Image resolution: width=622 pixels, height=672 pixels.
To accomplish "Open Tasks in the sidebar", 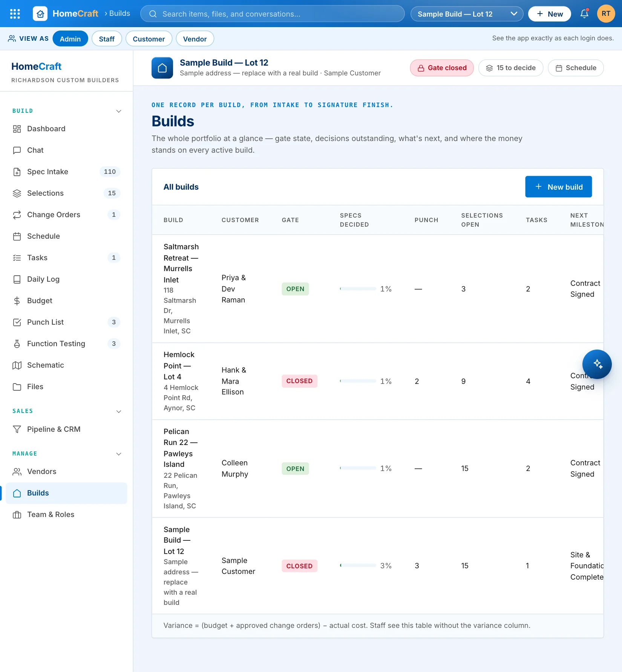I will coord(66,258).
